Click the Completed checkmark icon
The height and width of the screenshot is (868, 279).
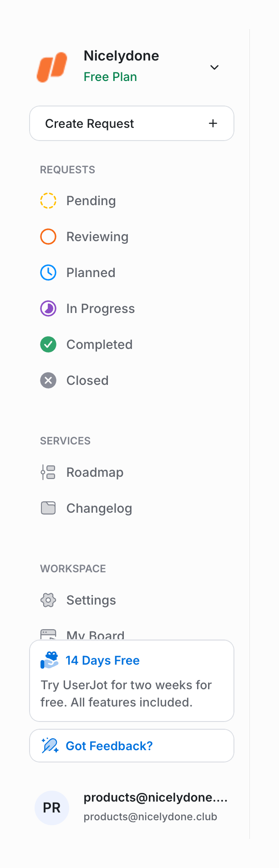(48, 344)
